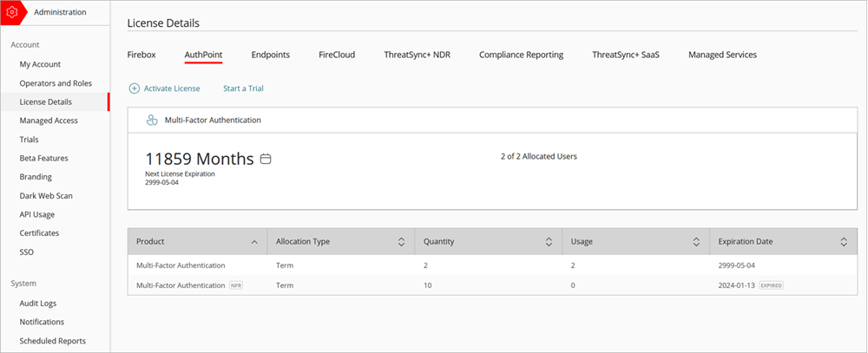Click the Usage value 0
Screen dimensions: 868x353
coord(573,285)
